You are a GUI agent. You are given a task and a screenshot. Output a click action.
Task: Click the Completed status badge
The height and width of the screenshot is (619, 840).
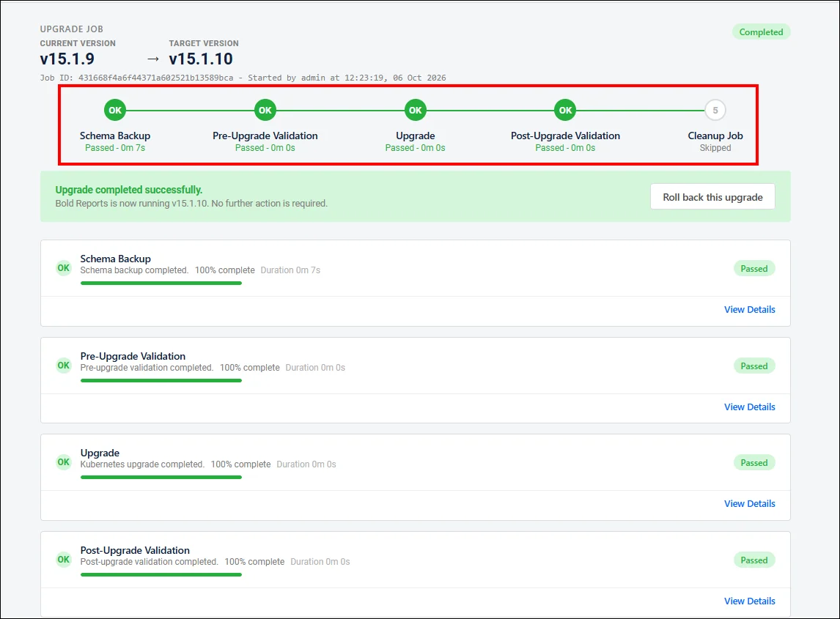pos(762,32)
